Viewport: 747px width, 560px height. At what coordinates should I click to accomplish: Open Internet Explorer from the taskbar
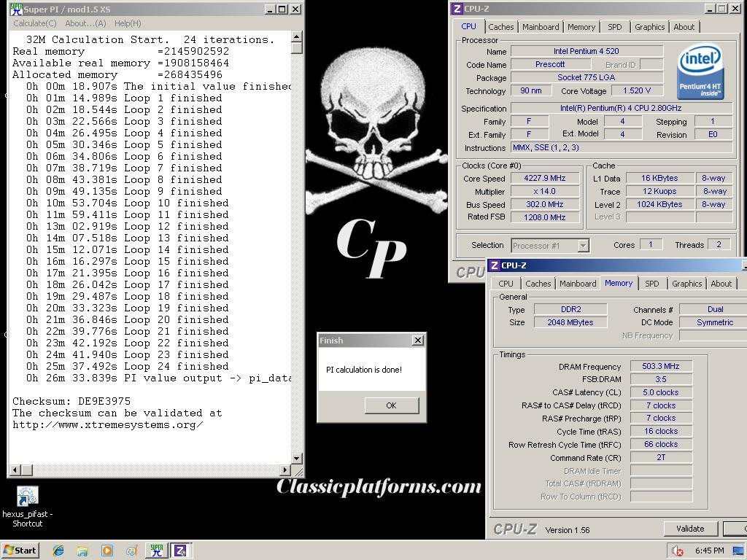tap(58, 551)
